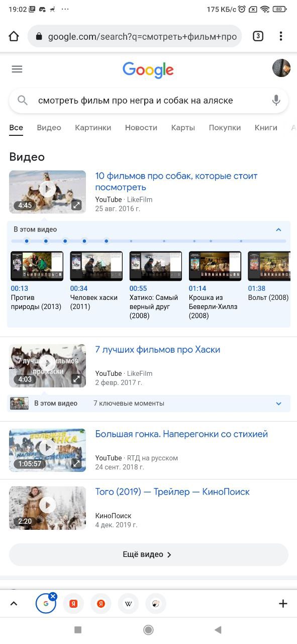Viewport: 297px width, 644px height.
Task: Tap the Видео section heading
Action: [27, 157]
